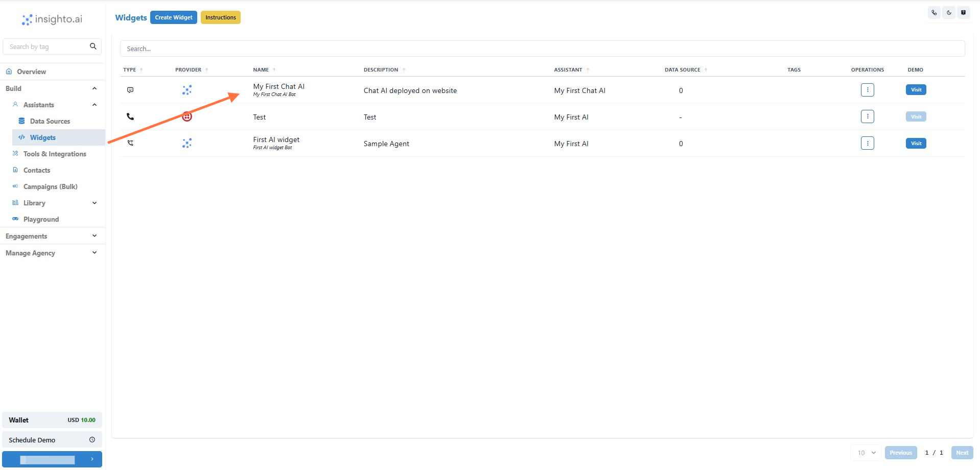
Task: Open operations menu for My First Chat AI
Action: pos(867,90)
